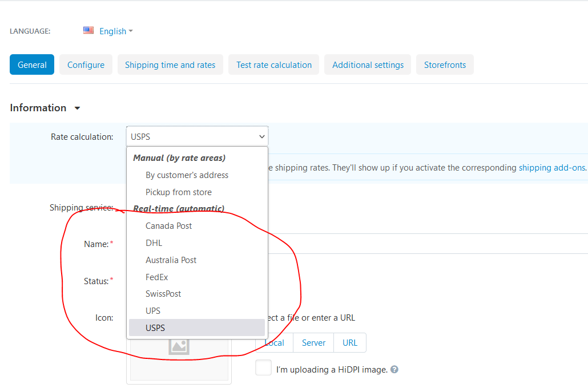The height and width of the screenshot is (388, 588).
Task: Click the Rate calculation dropdown caret icon
Action: 261,136
